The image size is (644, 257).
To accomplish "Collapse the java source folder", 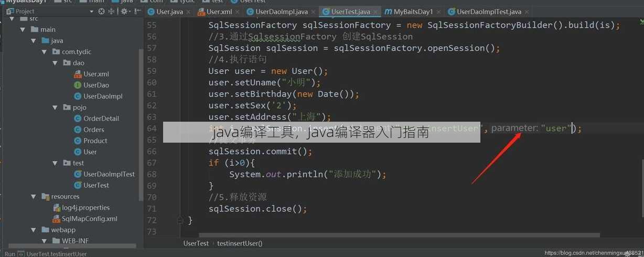I will click(34, 41).
